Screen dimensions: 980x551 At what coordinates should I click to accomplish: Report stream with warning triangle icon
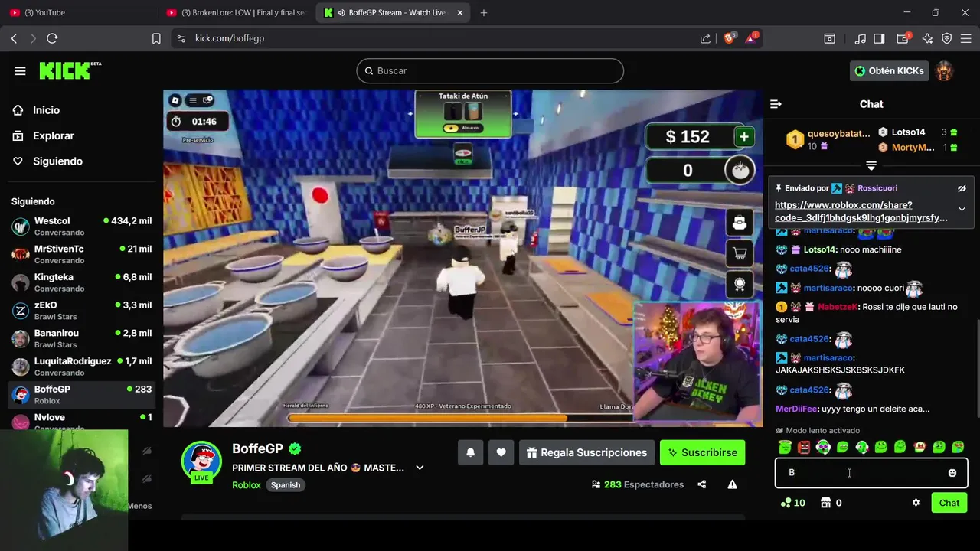click(733, 484)
